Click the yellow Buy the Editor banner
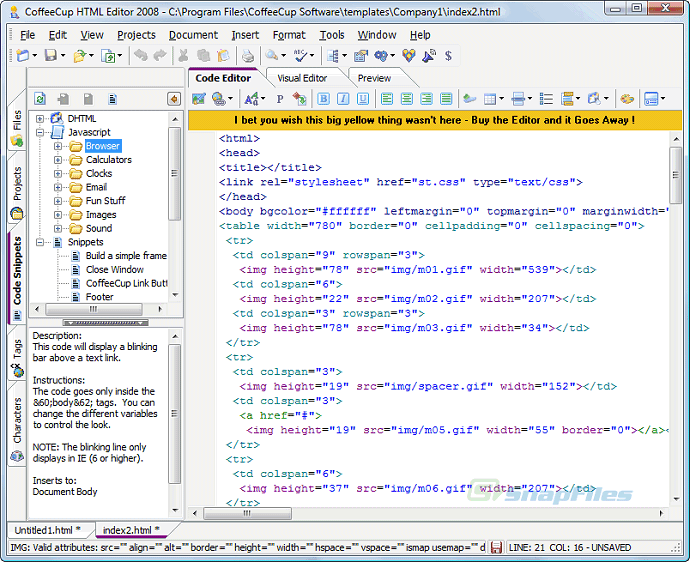 pyautogui.click(x=434, y=120)
